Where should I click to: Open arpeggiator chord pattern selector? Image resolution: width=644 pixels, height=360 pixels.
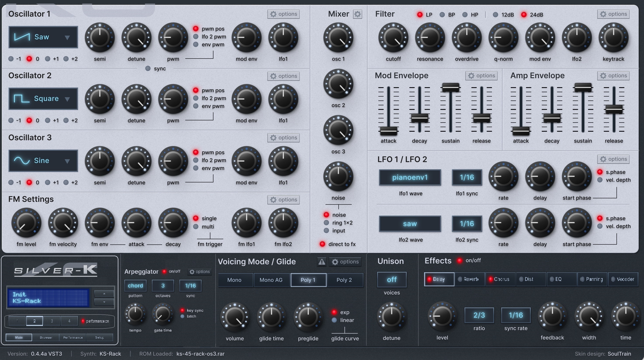(135, 286)
